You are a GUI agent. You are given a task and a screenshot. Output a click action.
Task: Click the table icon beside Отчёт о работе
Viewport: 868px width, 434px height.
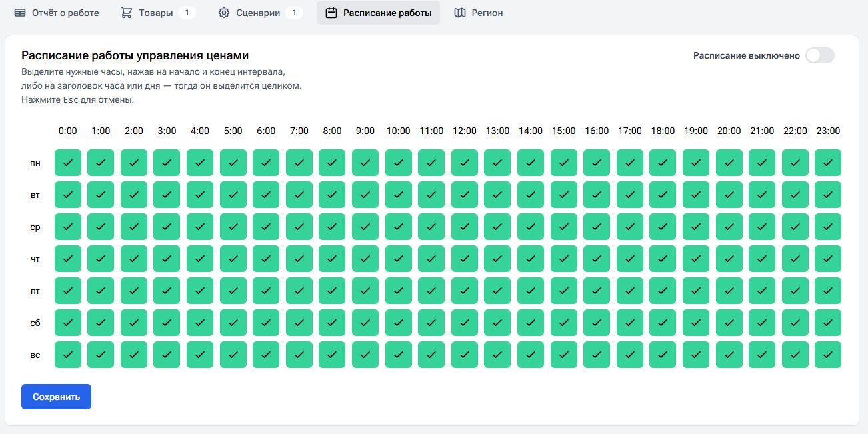coord(21,13)
